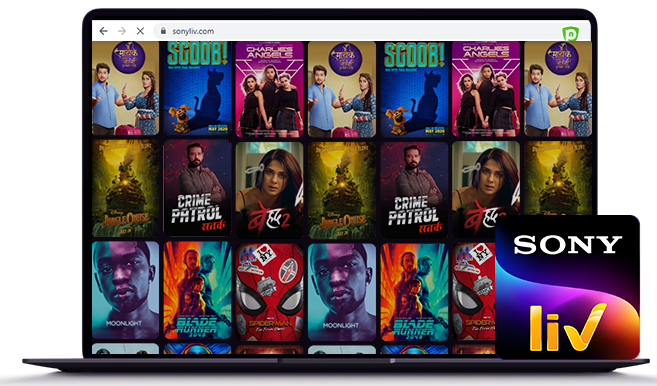Open Charlie's Angels poster above the uncovered Beyhadh 2
The width and height of the screenshot is (657, 386).
click(x=269, y=89)
